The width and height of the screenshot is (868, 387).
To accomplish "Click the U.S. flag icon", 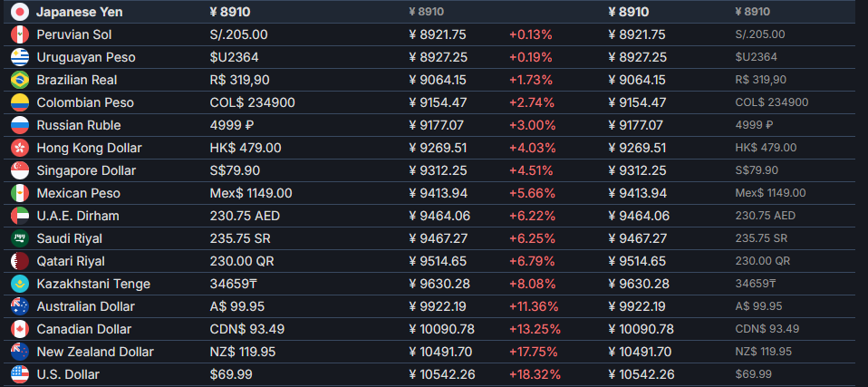I will pyautogui.click(x=19, y=374).
